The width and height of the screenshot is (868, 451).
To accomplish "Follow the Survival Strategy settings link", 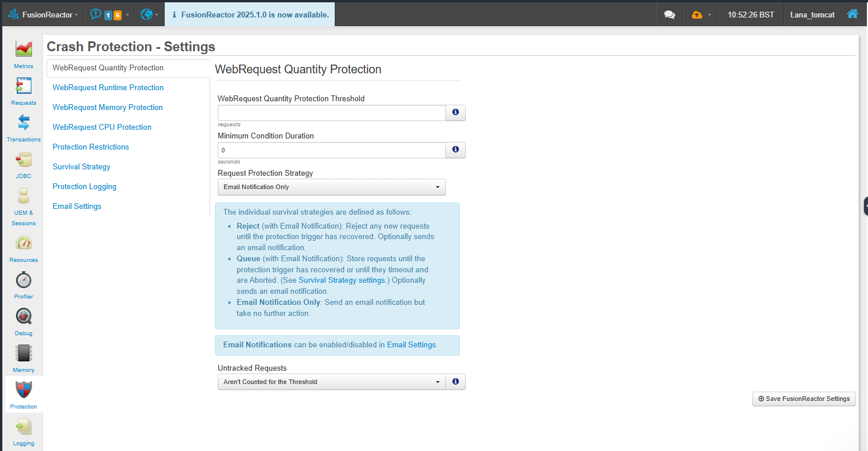I will pos(342,280).
